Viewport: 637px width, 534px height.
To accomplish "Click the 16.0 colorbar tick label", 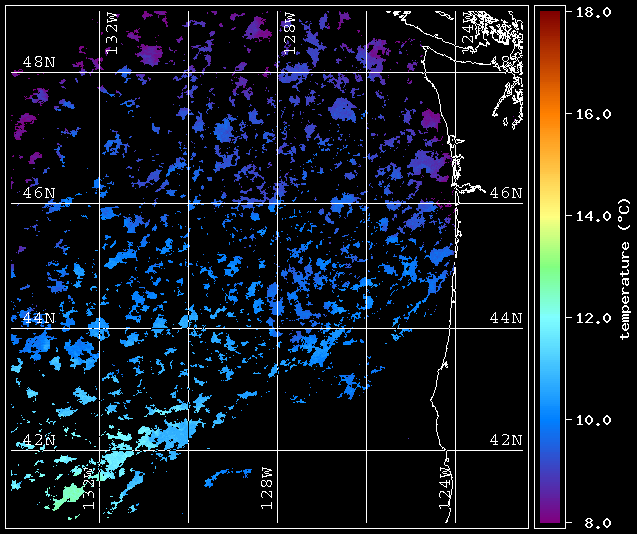I will point(588,114).
